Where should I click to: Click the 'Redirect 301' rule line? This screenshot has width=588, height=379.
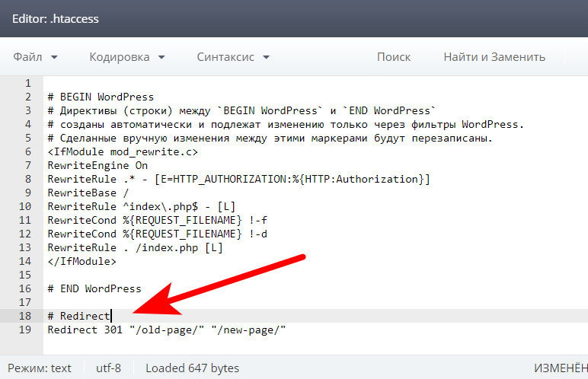click(166, 330)
